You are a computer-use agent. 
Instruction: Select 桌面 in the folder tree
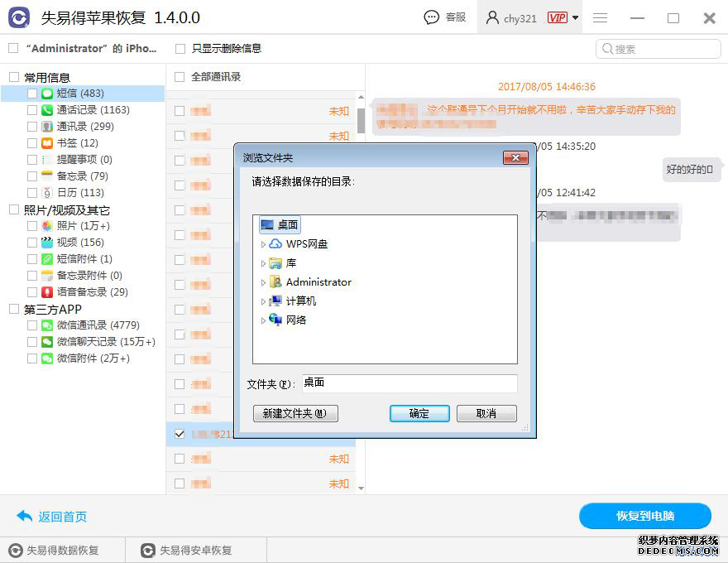pos(280,225)
